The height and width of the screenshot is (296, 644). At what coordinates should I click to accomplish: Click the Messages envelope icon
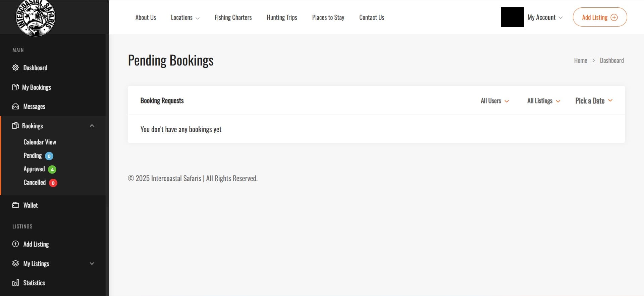[x=15, y=107]
